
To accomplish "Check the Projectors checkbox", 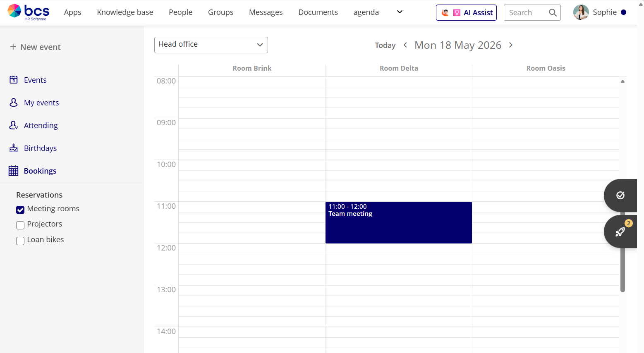I will click(20, 225).
